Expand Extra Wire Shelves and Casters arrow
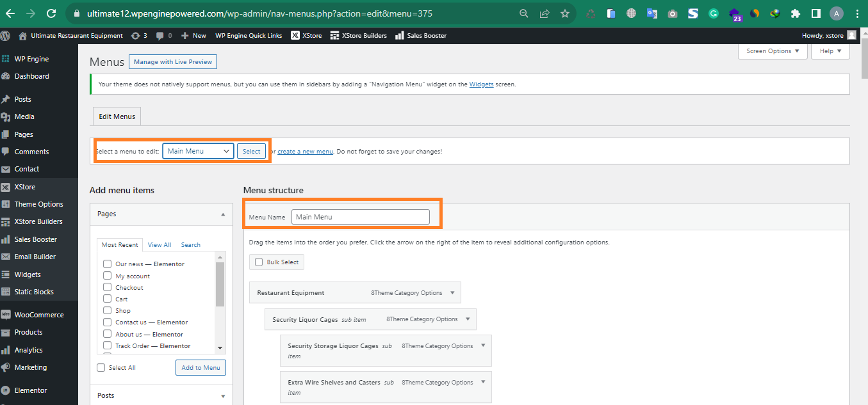The image size is (868, 405). coord(483,382)
